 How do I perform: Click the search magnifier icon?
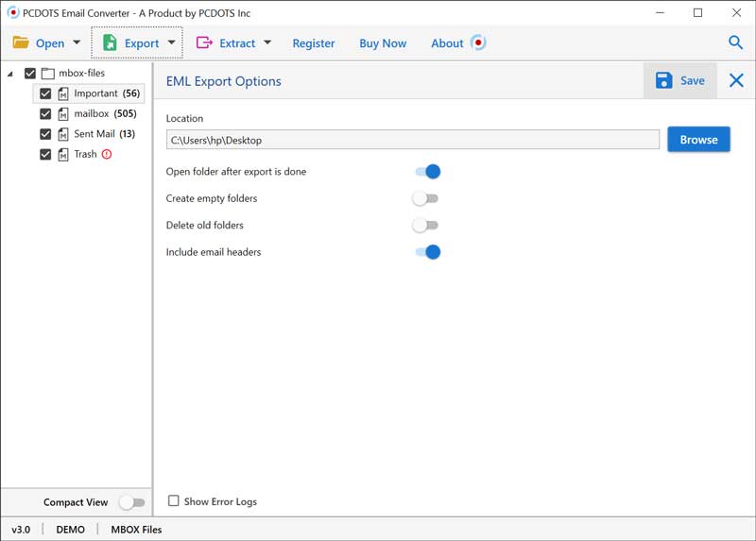[735, 42]
